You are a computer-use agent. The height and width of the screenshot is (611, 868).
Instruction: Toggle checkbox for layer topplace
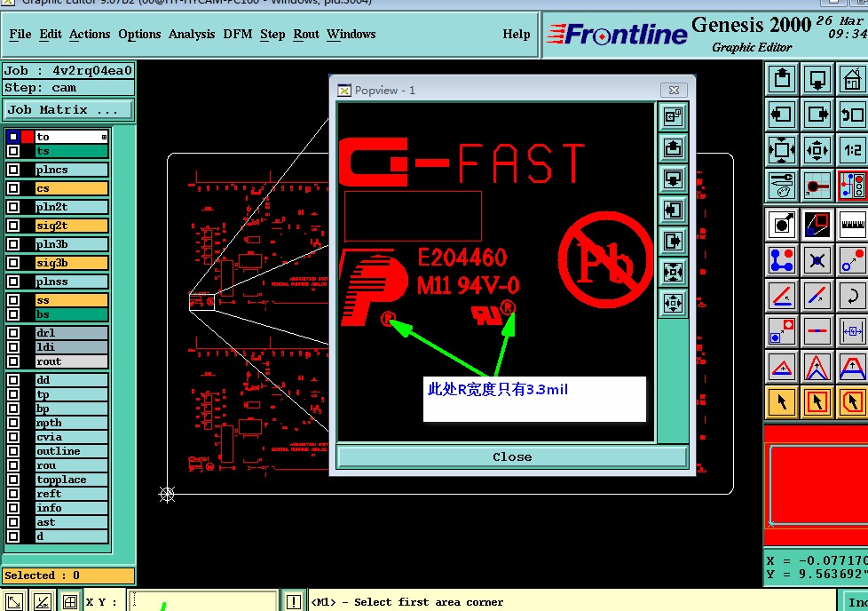click(13, 480)
